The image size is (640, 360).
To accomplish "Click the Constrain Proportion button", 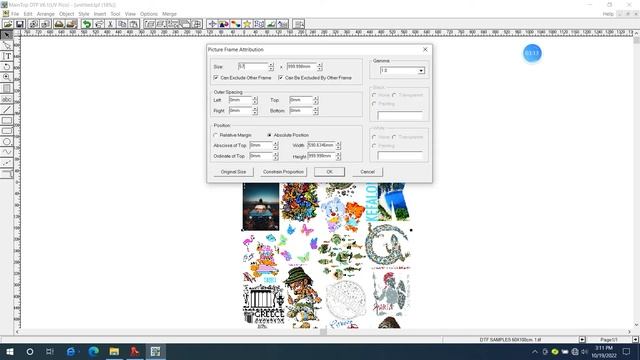I will point(283,172).
